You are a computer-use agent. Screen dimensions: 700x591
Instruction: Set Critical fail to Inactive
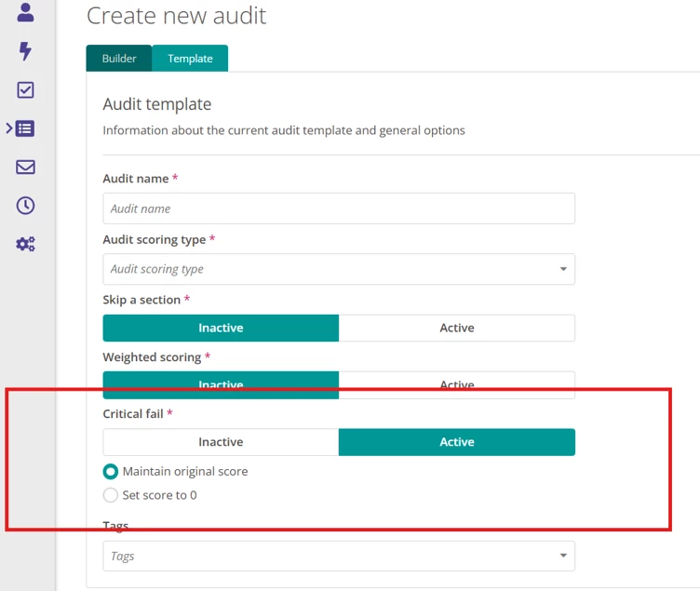click(x=221, y=442)
